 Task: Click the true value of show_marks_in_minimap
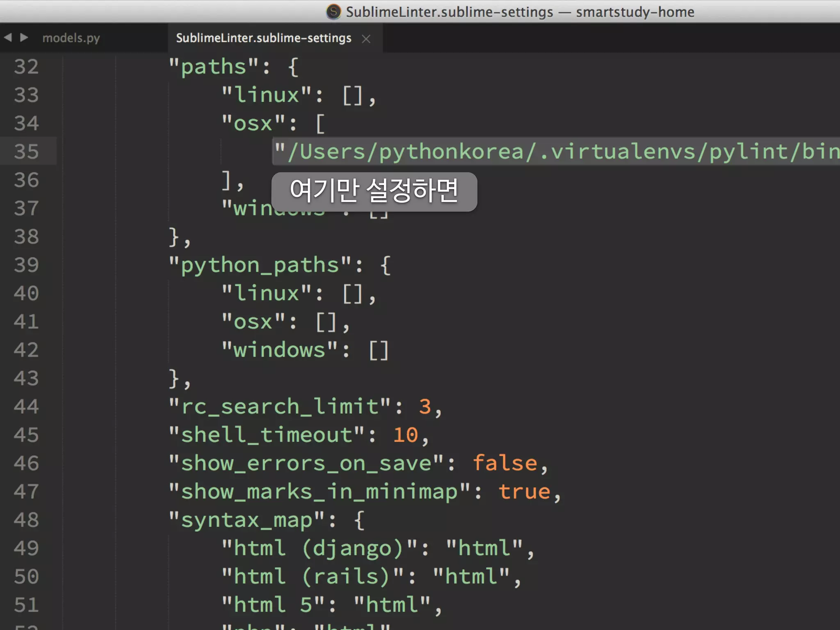525,491
